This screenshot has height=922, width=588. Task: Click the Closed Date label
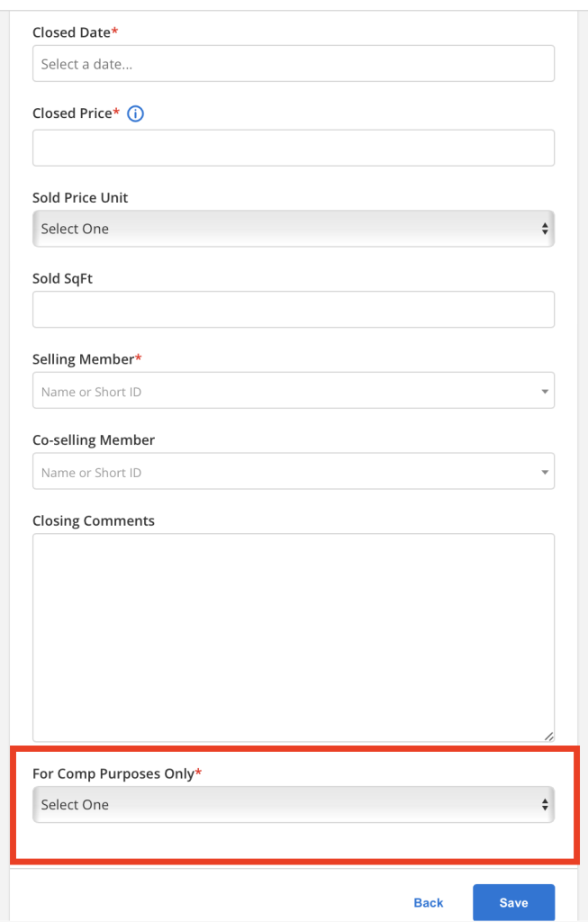76,32
